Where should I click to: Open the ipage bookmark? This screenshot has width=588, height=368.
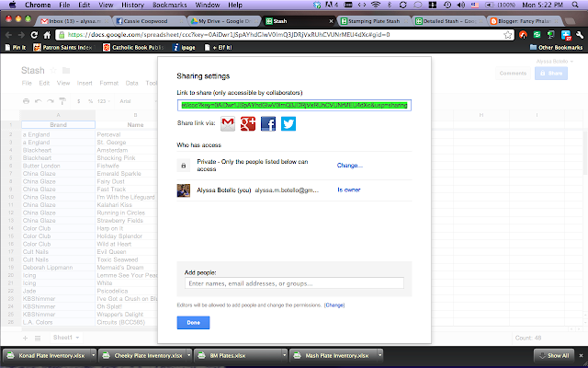[184, 47]
